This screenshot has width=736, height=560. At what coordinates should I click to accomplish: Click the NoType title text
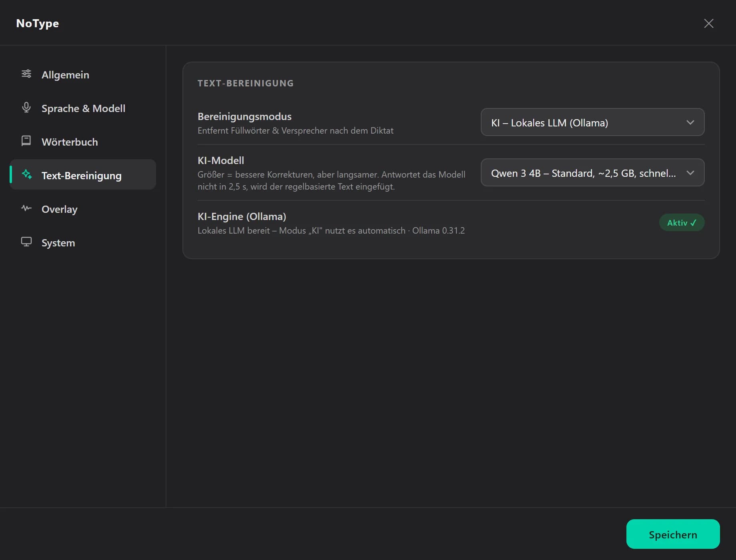(x=38, y=24)
